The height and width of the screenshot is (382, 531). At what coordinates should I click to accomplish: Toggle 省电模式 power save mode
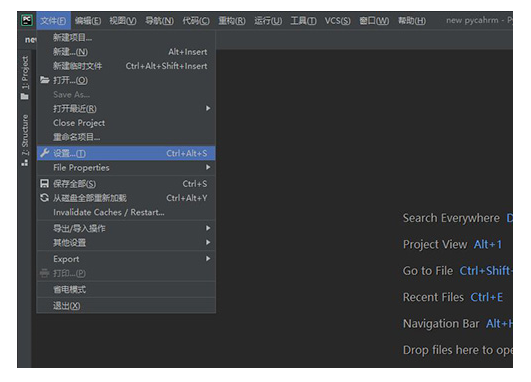click(x=126, y=289)
